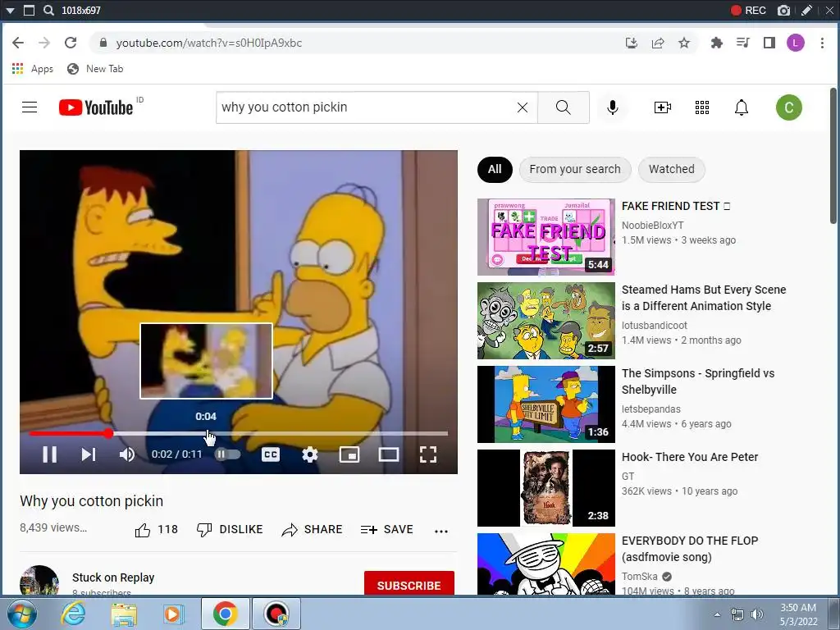This screenshot has height=630, width=840.
Task: Open recorder dropdown arrow at top-left
Action: coord(10,10)
